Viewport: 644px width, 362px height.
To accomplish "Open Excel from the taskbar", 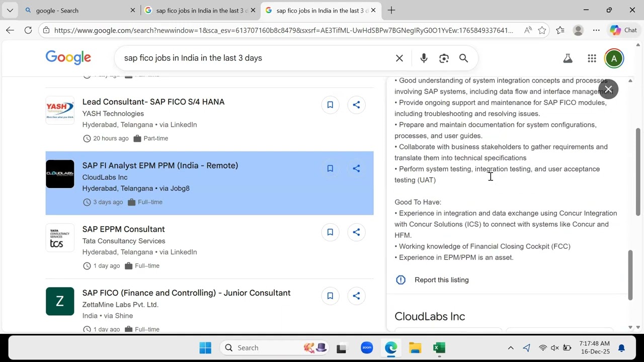I will coord(439,348).
